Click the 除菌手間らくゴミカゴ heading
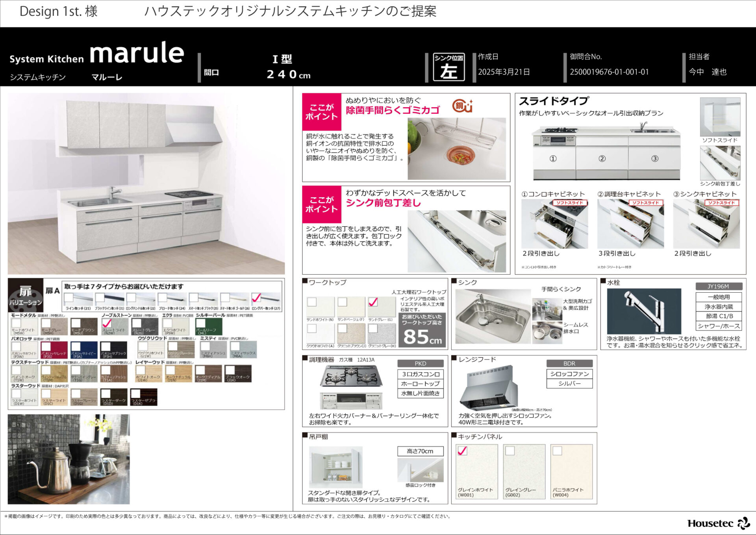The height and width of the screenshot is (535, 756). (393, 110)
